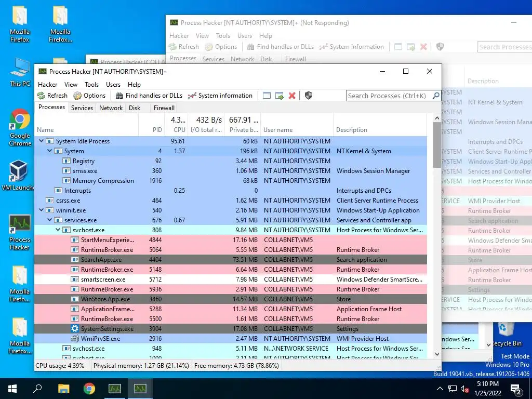Select the StartMenuExperie... process row

tap(231, 240)
